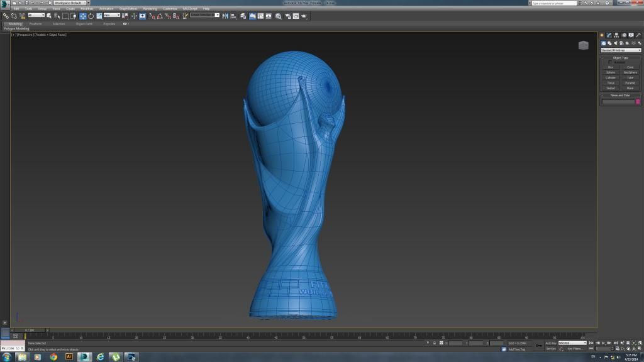
Task: Click the search keyword input field
Action: tap(553, 3)
